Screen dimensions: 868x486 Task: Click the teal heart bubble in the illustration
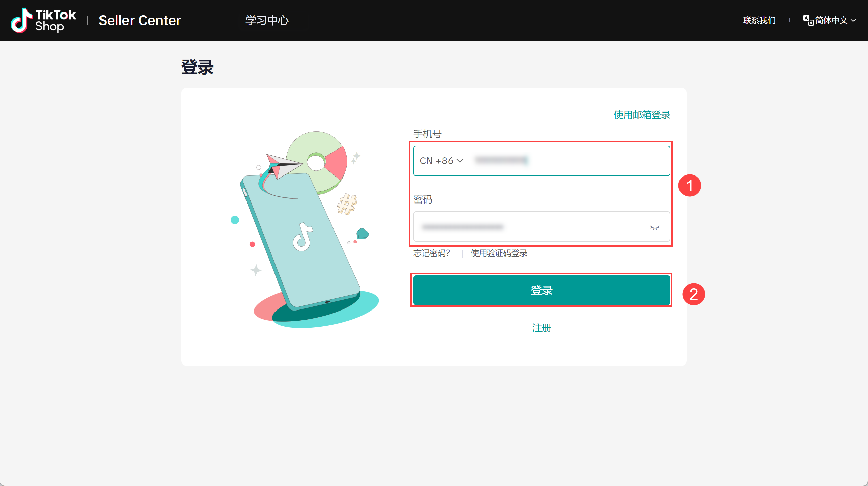pos(363,234)
